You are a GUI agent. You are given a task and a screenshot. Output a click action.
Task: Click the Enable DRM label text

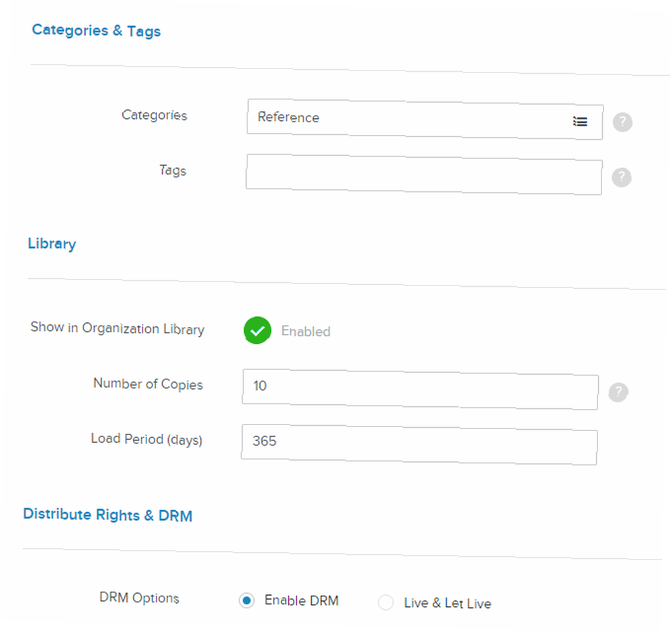click(301, 600)
